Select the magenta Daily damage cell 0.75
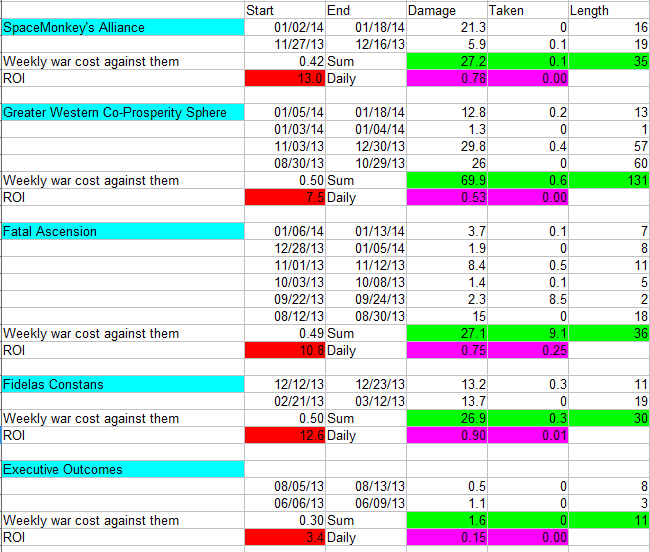The width and height of the screenshot is (650, 552). coord(447,350)
